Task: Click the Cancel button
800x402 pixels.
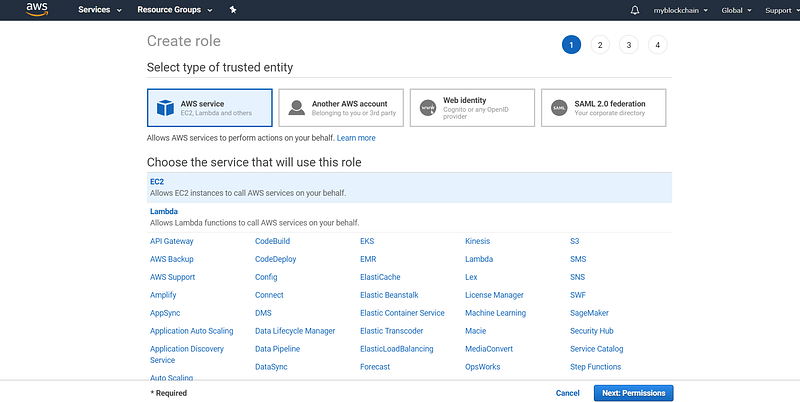Action: 567,393
